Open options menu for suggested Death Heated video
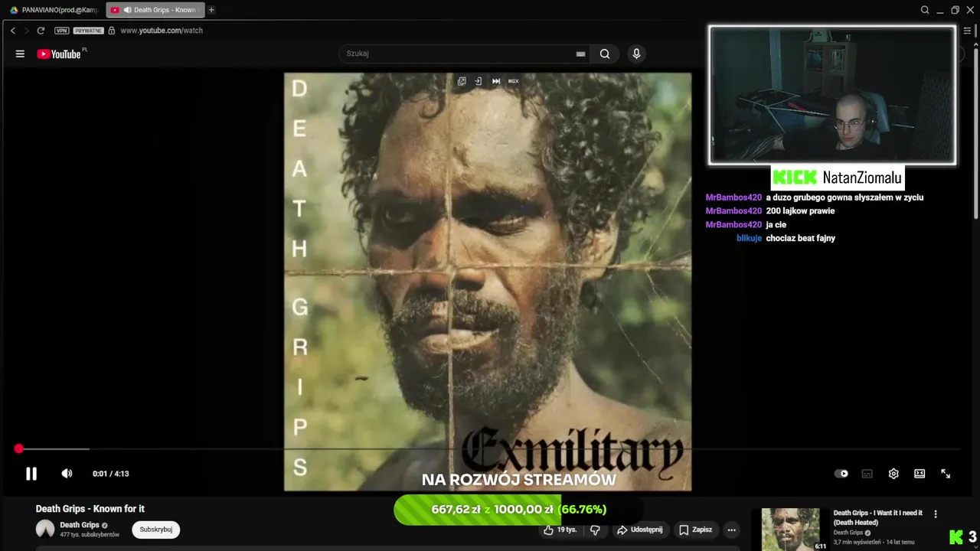 935,514
